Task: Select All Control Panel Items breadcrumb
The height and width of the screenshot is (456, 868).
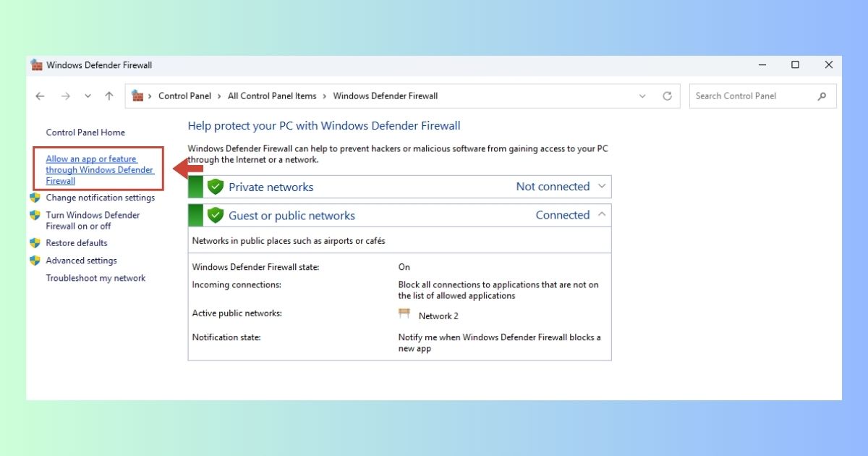Action: (272, 96)
